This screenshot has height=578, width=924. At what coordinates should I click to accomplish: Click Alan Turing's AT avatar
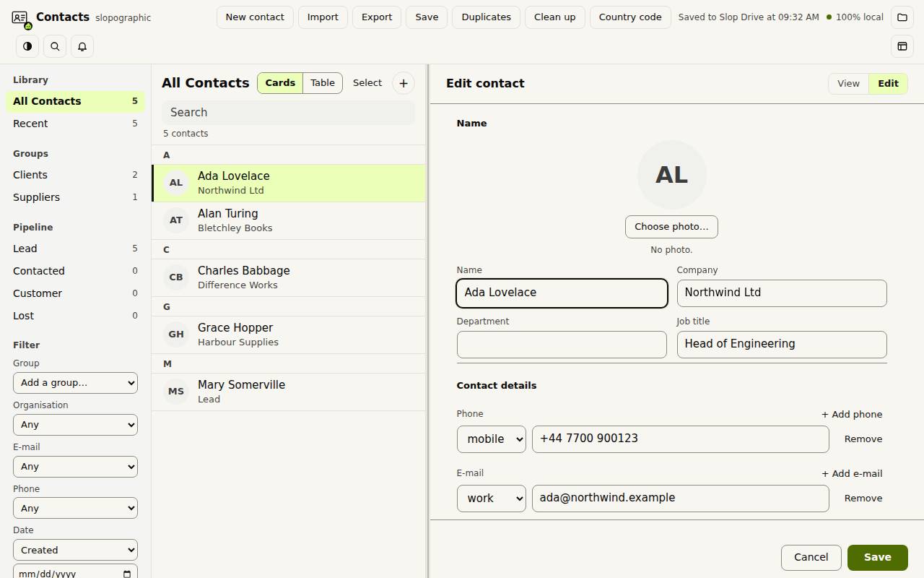(x=176, y=220)
